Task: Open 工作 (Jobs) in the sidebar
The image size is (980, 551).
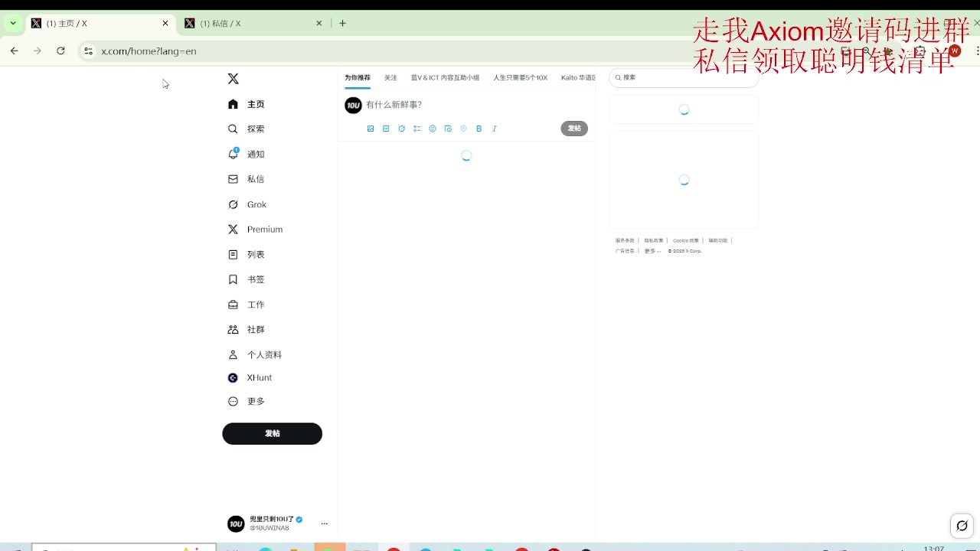Action: [247, 305]
